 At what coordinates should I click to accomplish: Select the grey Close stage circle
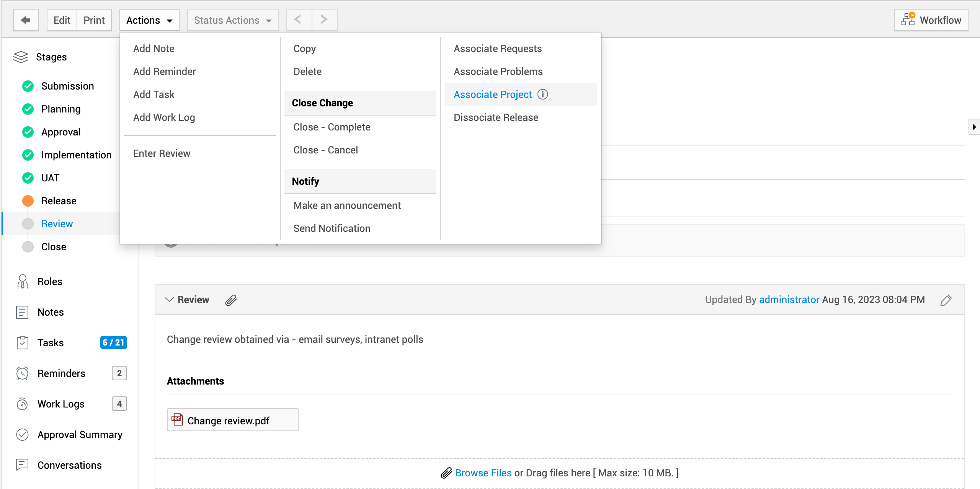pyautogui.click(x=28, y=247)
